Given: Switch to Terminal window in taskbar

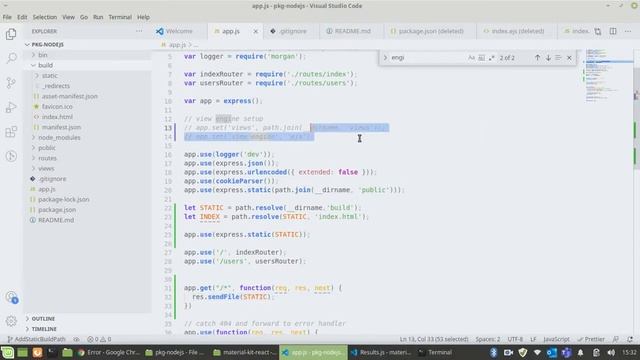Looking at the screenshot, I should pyautogui.click(x=436, y=352).
